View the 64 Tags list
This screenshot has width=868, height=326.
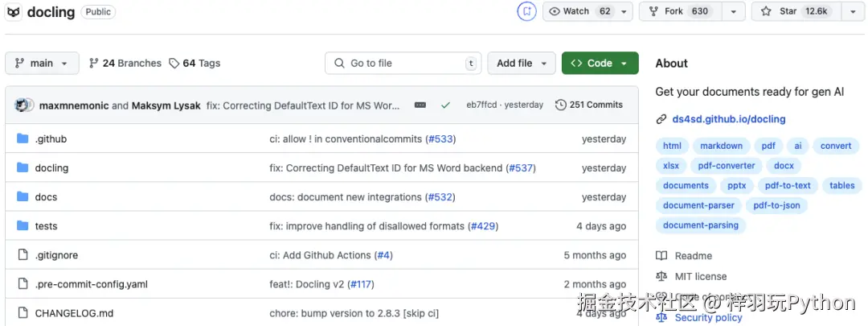(194, 63)
